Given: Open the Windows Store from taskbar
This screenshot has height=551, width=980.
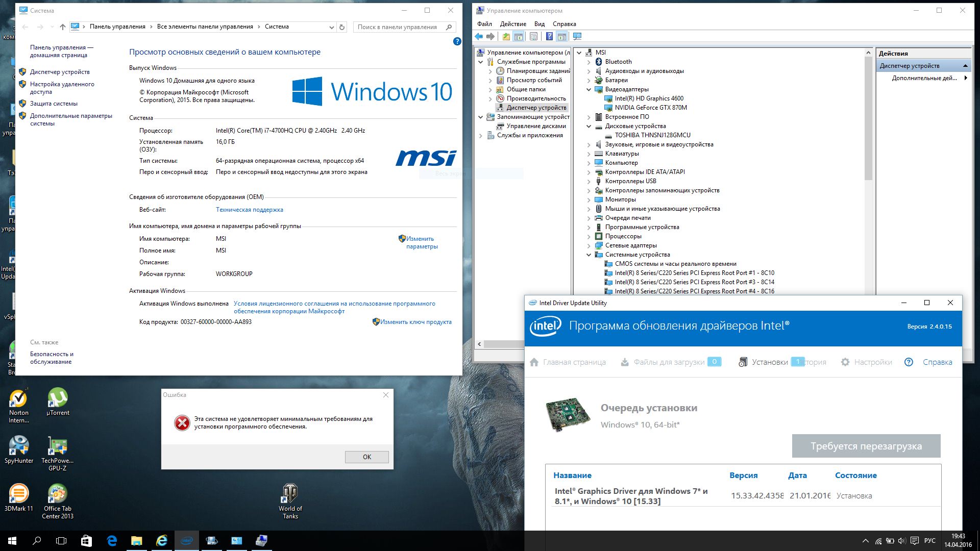Looking at the screenshot, I should 86,541.
